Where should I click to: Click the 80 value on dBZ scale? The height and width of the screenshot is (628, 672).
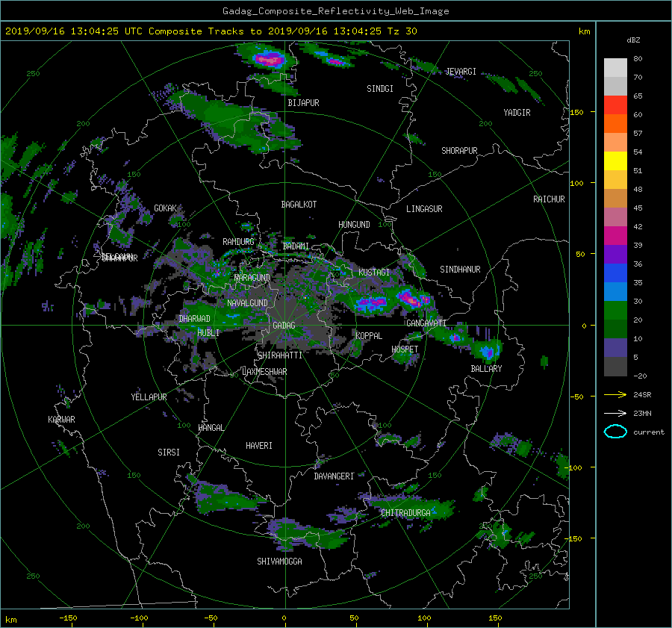tap(638, 59)
